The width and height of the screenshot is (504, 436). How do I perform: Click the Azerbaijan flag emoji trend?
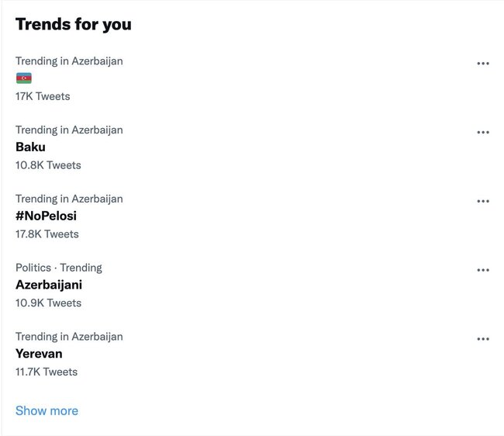pos(24,78)
